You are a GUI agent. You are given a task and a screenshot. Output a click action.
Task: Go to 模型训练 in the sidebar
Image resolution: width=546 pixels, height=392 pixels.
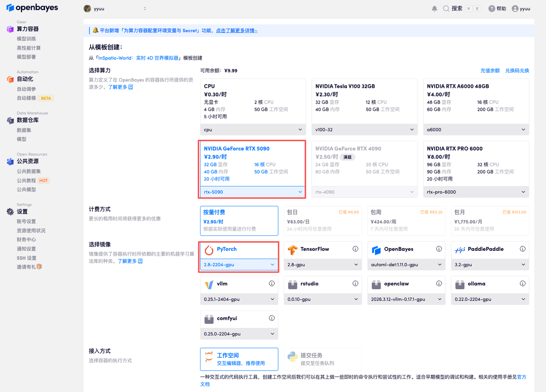click(26, 39)
